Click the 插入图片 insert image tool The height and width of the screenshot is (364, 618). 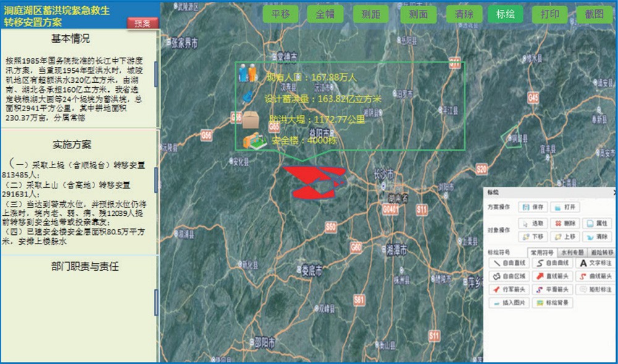(x=509, y=303)
